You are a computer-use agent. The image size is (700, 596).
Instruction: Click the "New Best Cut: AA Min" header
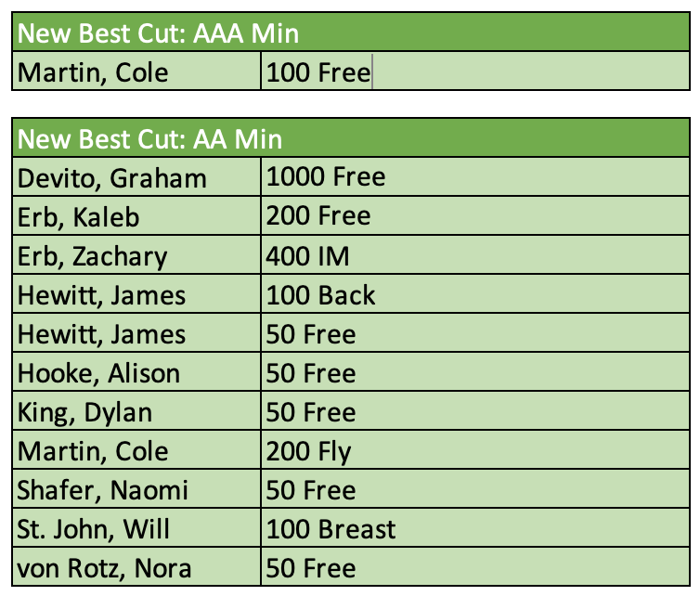pyautogui.click(x=150, y=139)
